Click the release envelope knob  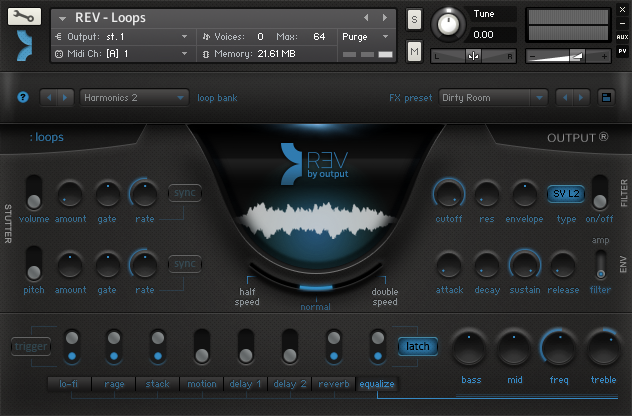(563, 265)
